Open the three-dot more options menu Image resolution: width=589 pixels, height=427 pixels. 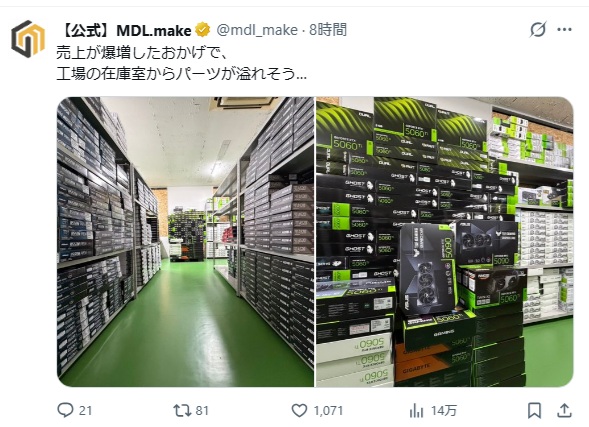pos(564,30)
